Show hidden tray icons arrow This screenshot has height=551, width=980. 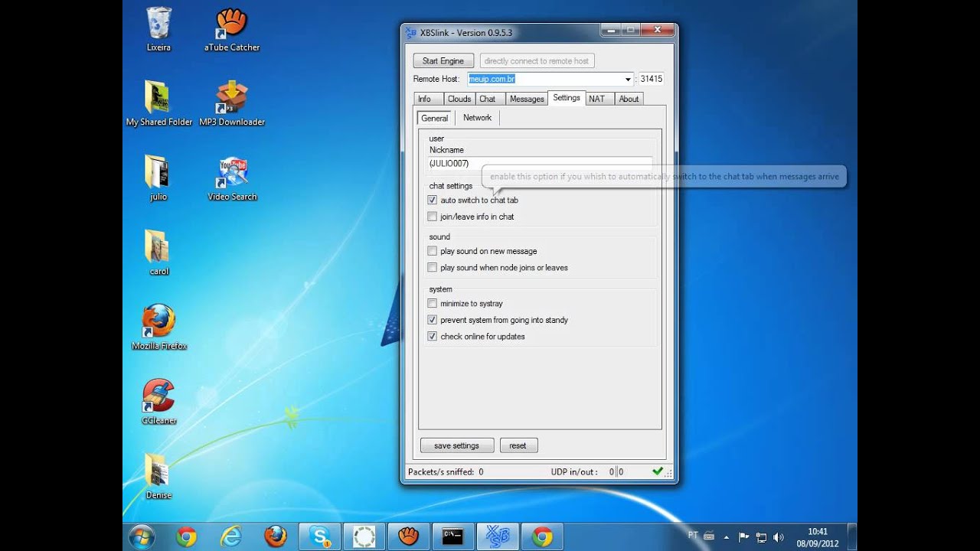[726, 536]
